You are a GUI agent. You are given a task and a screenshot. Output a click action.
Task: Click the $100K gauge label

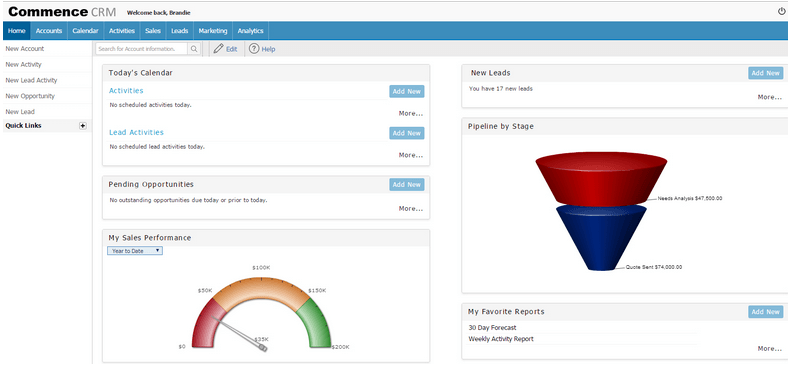tap(261, 267)
